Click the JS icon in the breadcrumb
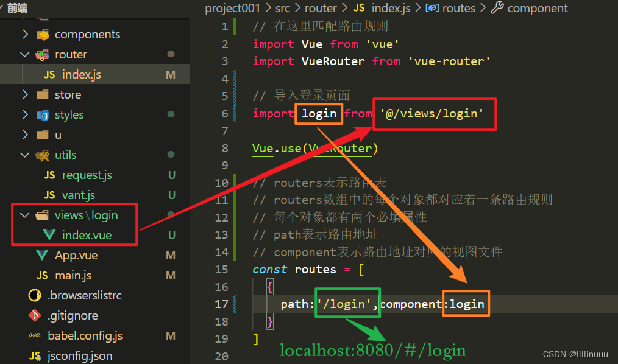618x364 pixels. coord(358,8)
